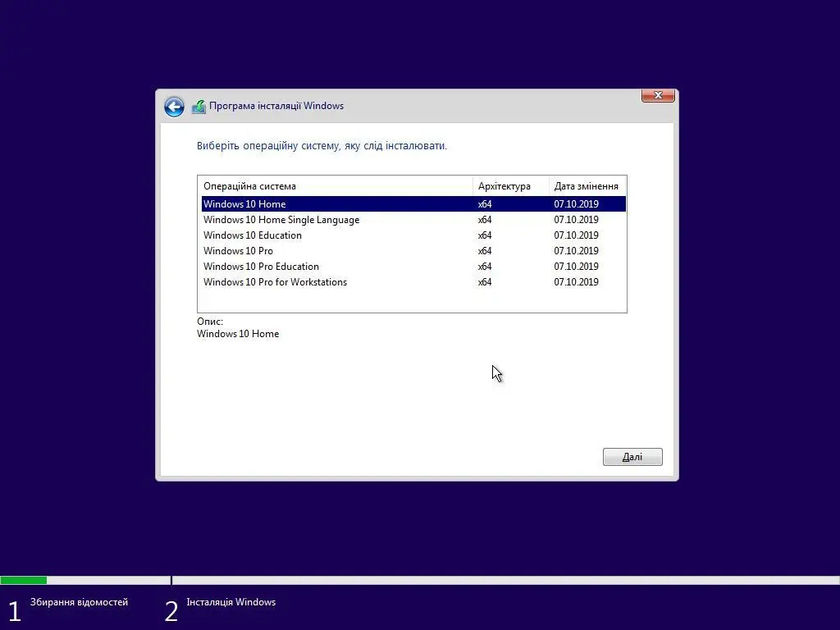This screenshot has height=630, width=840.
Task: Sort by the Дата змінення column header
Action: tap(586, 185)
